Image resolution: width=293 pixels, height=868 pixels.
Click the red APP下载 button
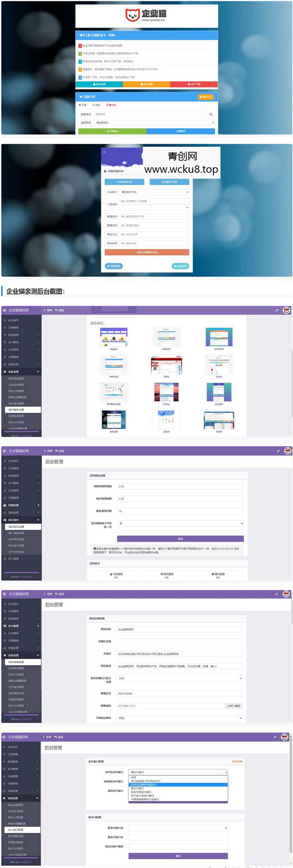pos(194,84)
